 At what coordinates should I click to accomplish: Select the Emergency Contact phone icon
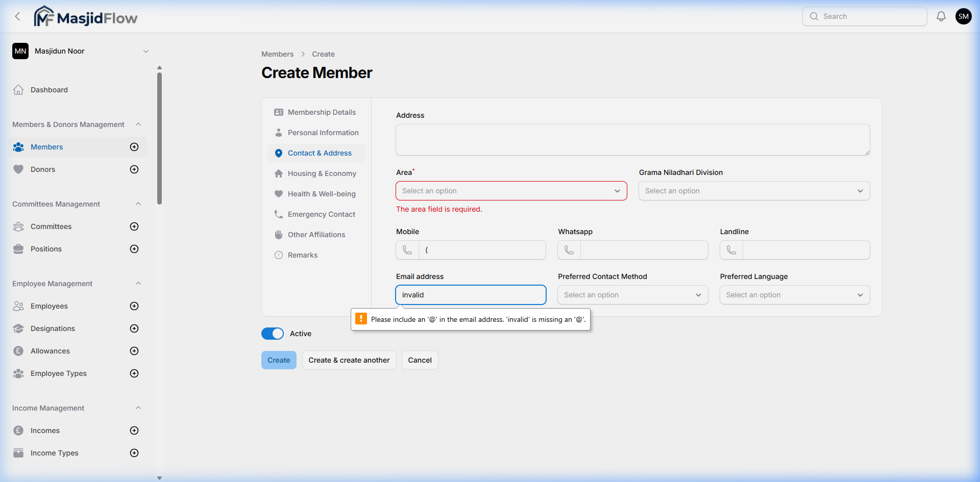click(x=278, y=214)
